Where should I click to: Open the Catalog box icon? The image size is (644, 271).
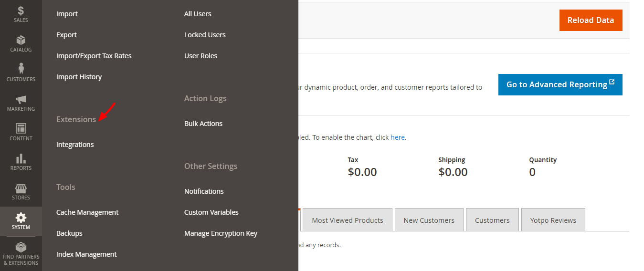pyautogui.click(x=21, y=41)
